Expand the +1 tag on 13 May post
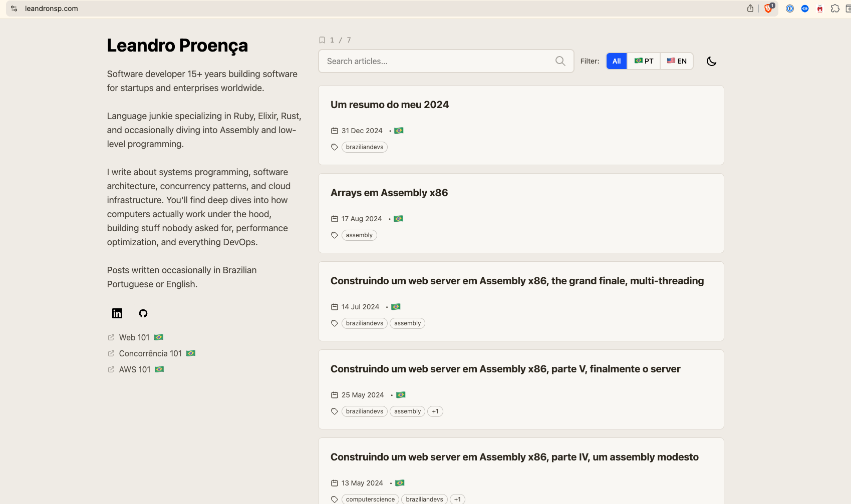Screen dimensions: 851x504 [457, 499]
